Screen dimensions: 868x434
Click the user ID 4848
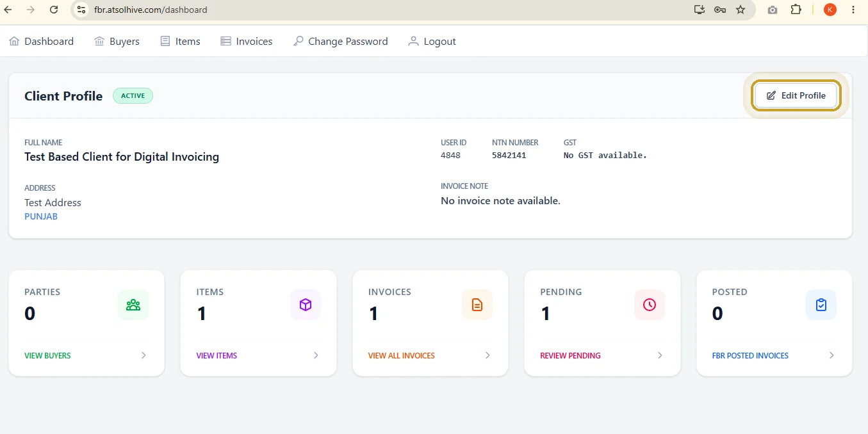(450, 155)
